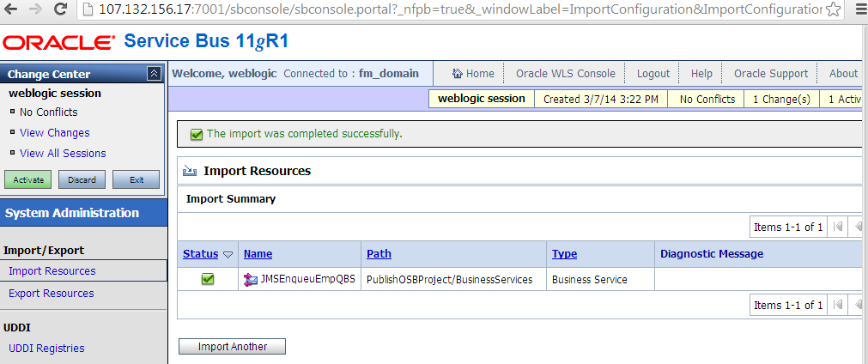868x364 pixels.
Task: Click the Home house icon
Action: click(x=458, y=74)
